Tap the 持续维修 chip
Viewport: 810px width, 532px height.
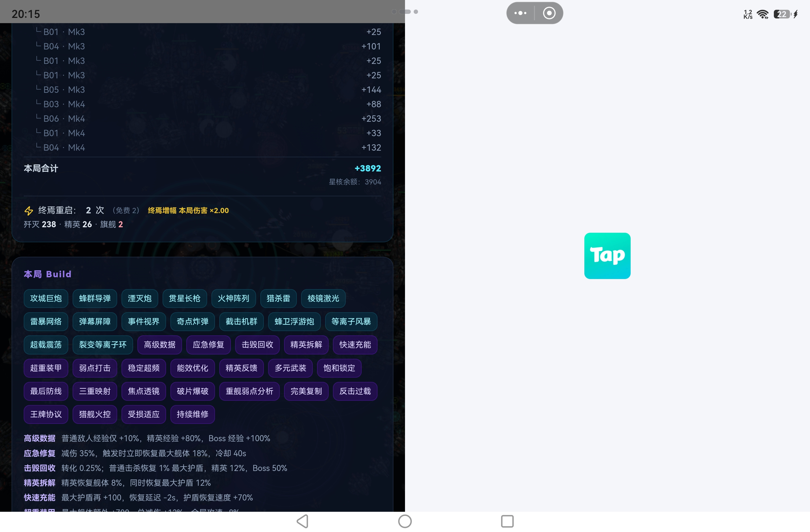coord(193,414)
